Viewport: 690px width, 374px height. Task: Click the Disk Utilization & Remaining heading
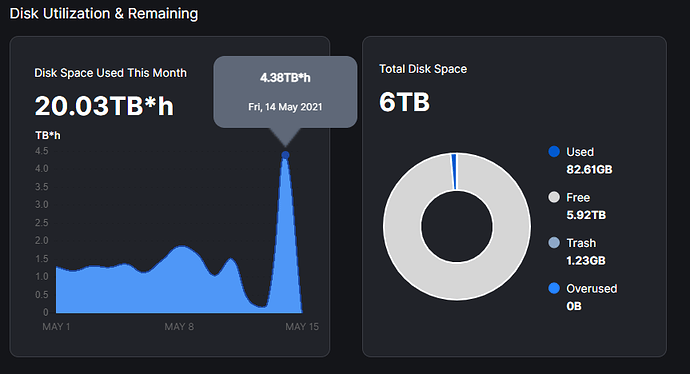coord(104,14)
